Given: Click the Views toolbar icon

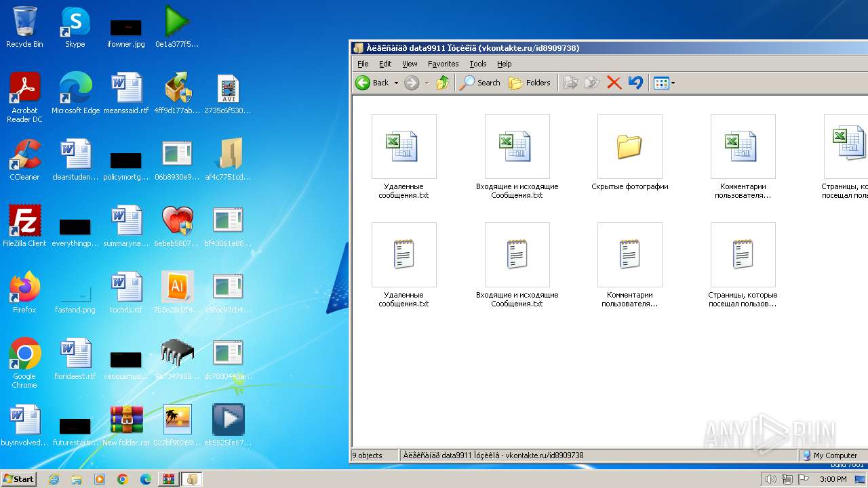Looking at the screenshot, I should [x=661, y=83].
